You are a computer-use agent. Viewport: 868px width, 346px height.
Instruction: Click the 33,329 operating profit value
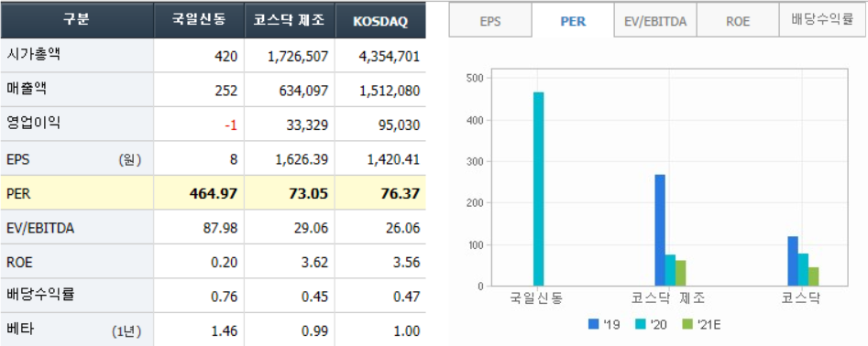coord(308,124)
